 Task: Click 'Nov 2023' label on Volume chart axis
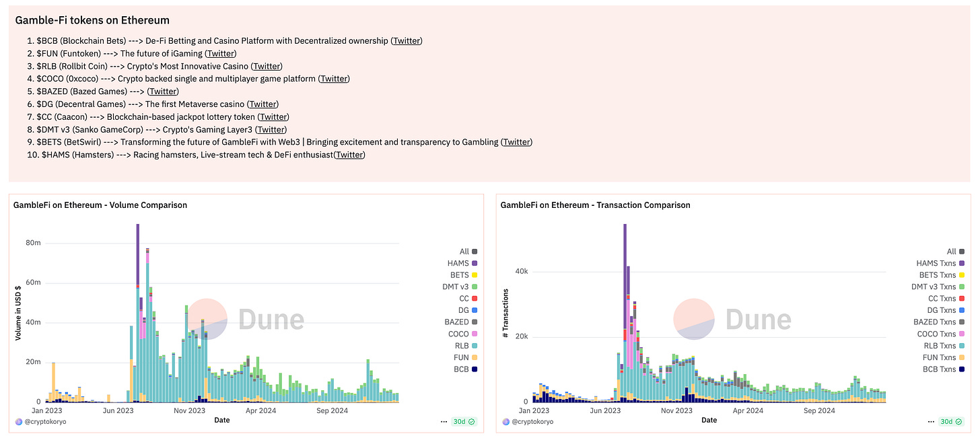click(190, 410)
